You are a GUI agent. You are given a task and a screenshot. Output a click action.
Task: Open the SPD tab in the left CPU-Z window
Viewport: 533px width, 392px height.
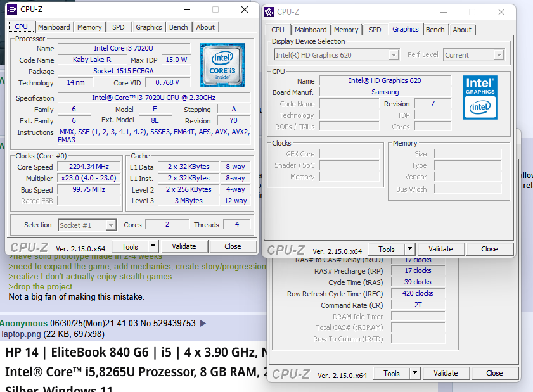119,27
